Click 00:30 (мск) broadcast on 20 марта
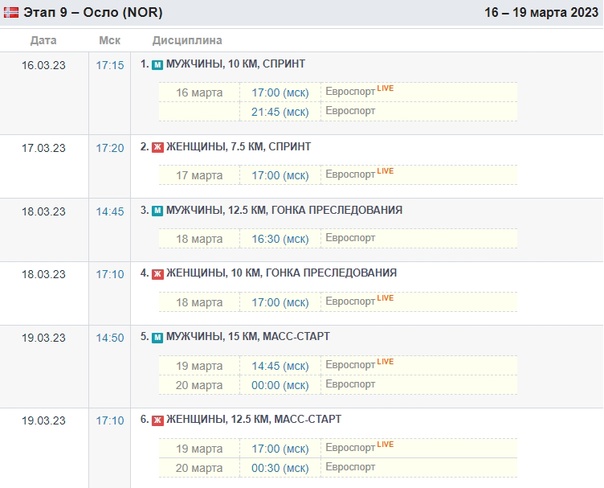The width and height of the screenshot is (604, 488). [280, 467]
